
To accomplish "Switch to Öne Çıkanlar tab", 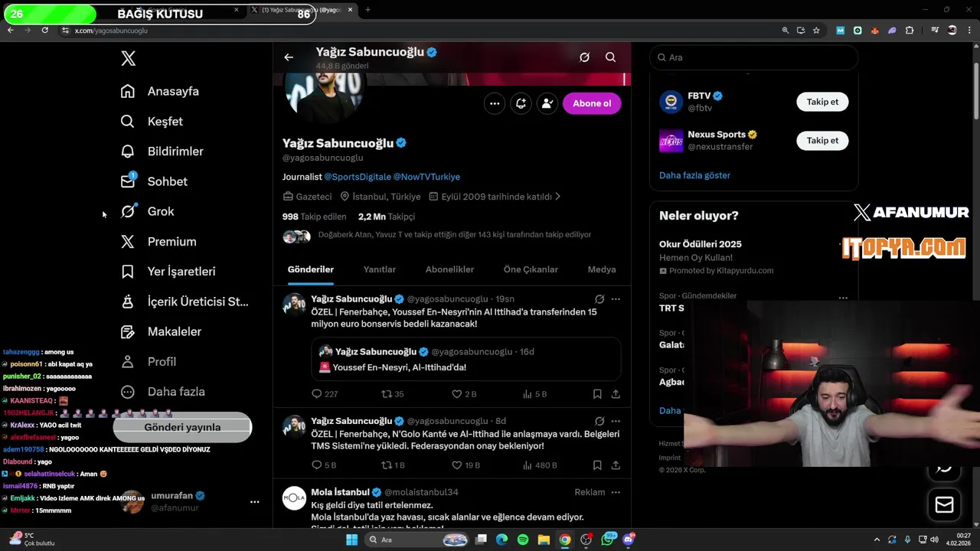I will click(x=531, y=269).
